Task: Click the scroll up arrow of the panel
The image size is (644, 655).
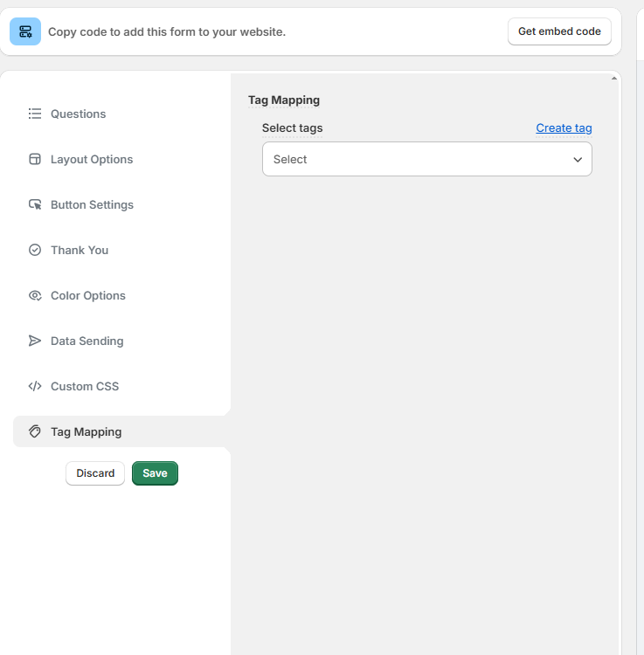Action: 614,79
